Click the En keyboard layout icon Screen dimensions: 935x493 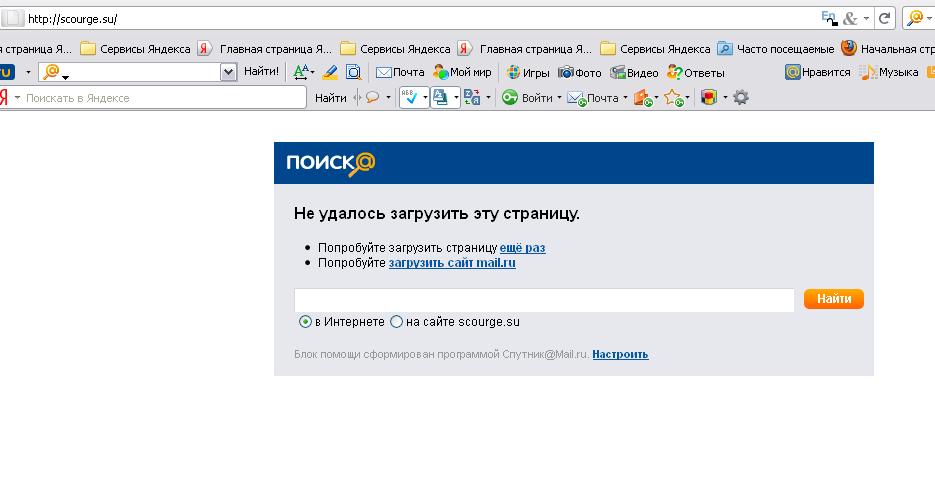tap(829, 18)
